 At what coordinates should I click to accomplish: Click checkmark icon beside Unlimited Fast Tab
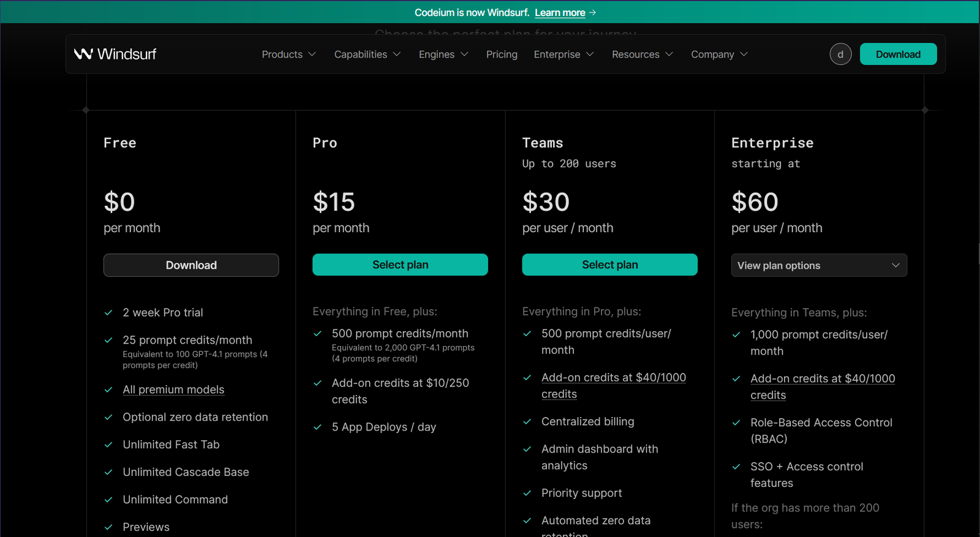click(x=108, y=445)
